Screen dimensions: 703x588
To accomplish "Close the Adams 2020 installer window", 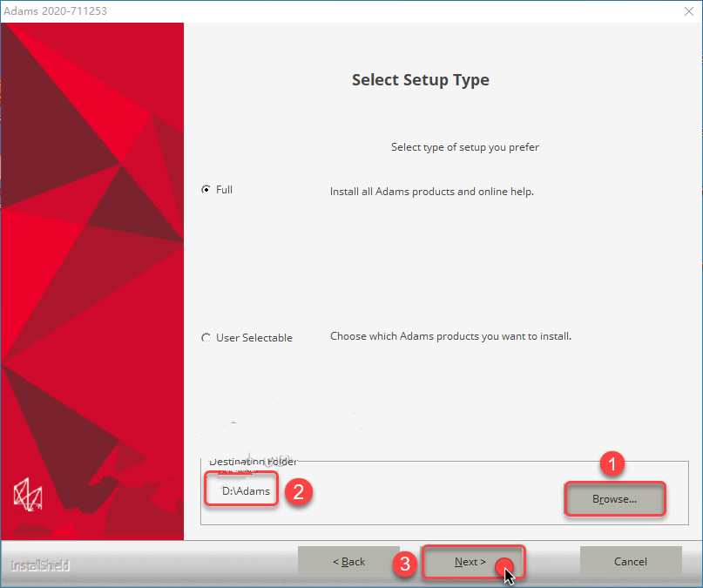I will click(689, 11).
